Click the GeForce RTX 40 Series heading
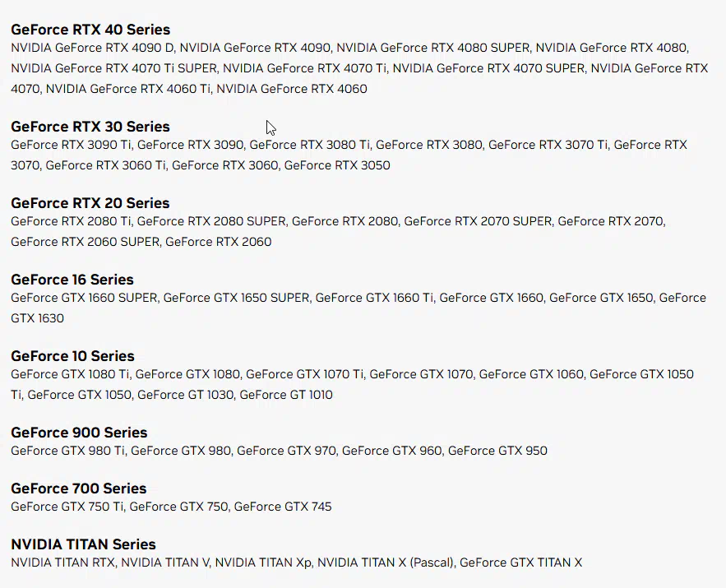The image size is (726, 588). [90, 30]
